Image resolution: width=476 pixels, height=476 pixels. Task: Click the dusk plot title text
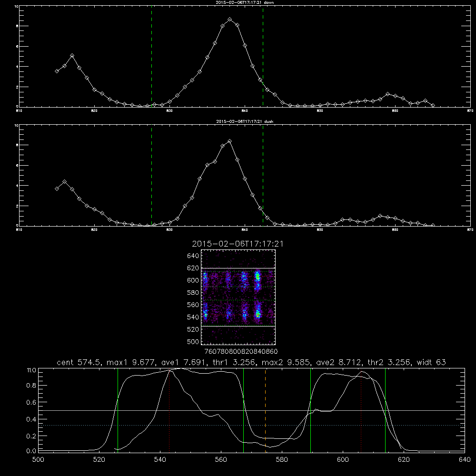245,121
